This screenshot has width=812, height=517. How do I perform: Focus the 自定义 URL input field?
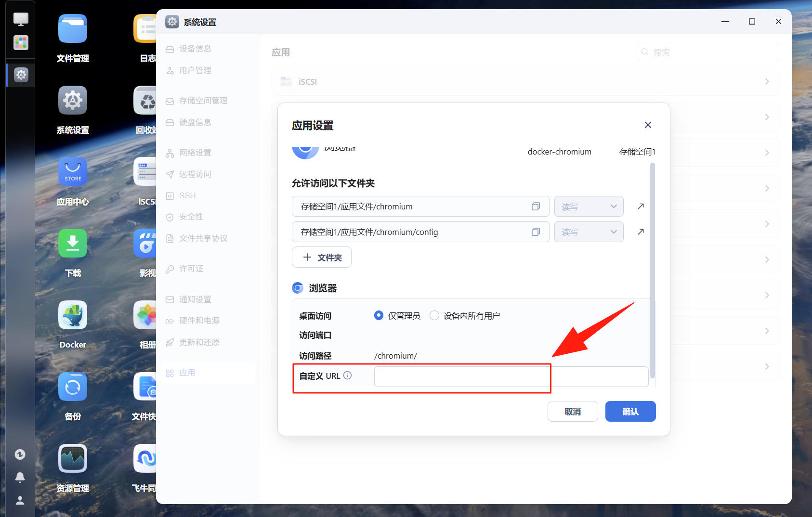tap(511, 376)
